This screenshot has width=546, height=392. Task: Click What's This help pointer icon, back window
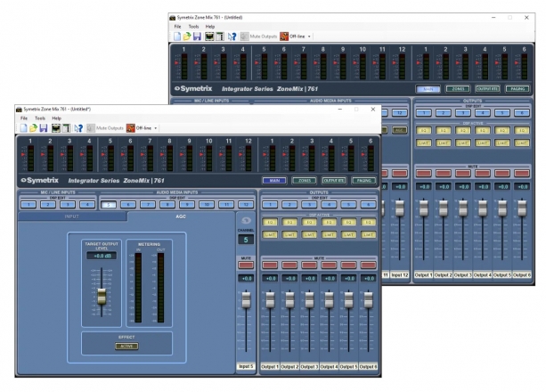pyautogui.click(x=232, y=37)
